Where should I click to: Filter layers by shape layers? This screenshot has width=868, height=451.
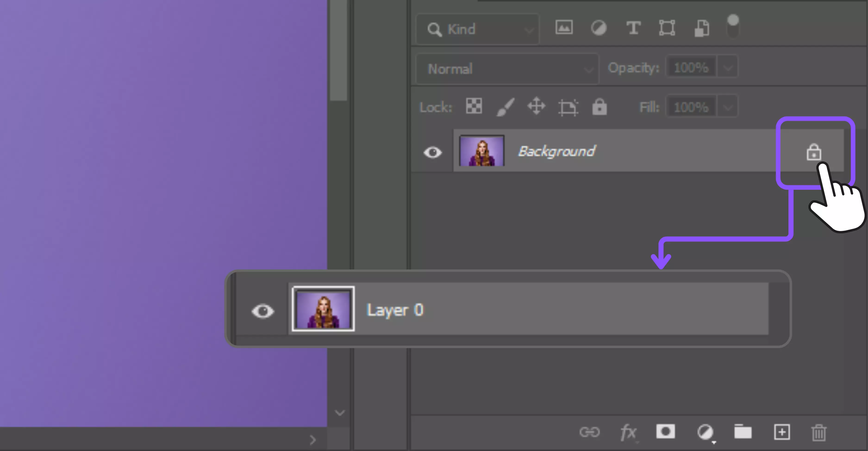tap(667, 28)
